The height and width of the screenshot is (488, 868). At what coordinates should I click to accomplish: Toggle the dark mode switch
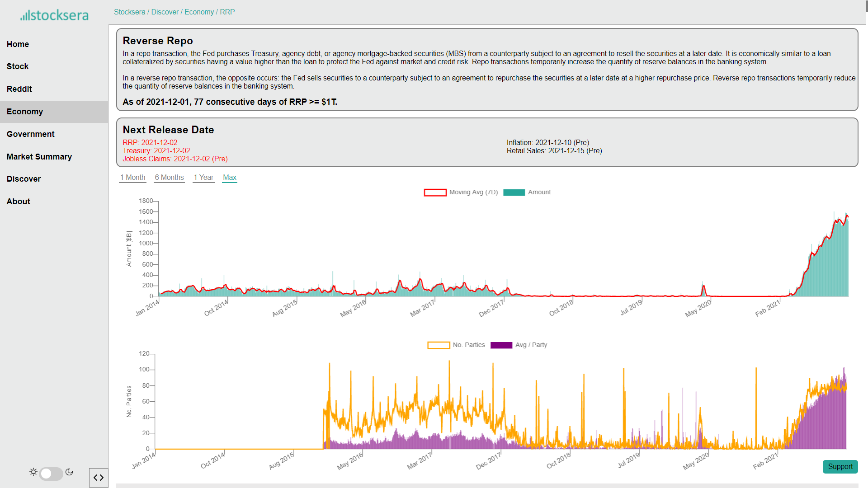(51, 474)
